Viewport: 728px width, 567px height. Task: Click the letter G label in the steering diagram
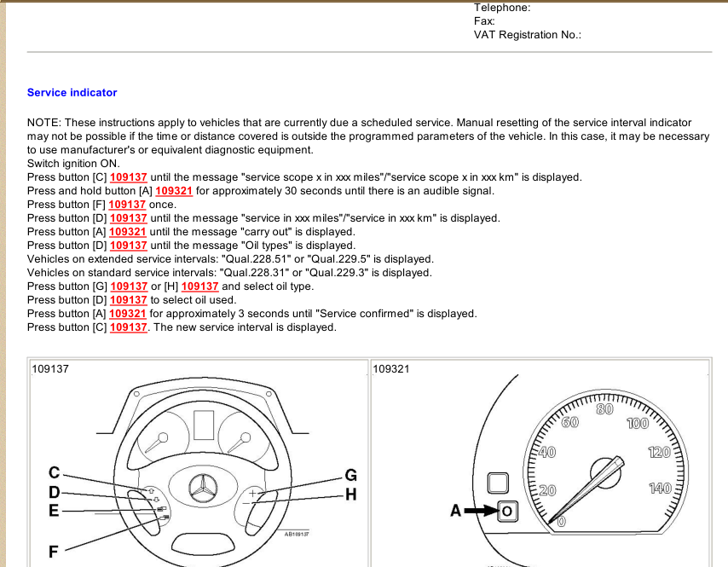[351, 475]
